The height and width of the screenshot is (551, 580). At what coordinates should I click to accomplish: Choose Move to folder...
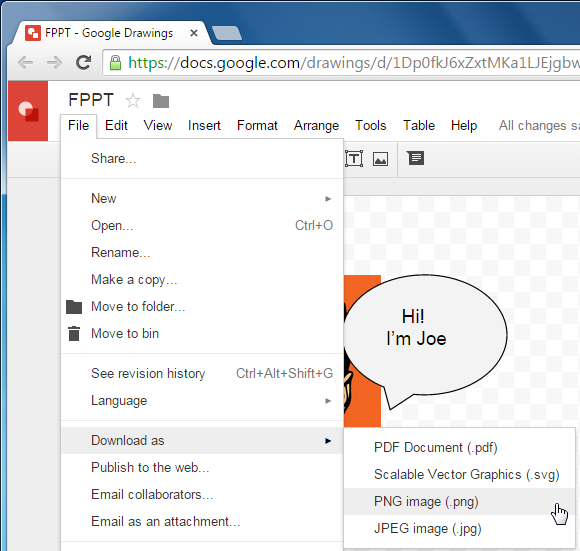(x=202, y=307)
